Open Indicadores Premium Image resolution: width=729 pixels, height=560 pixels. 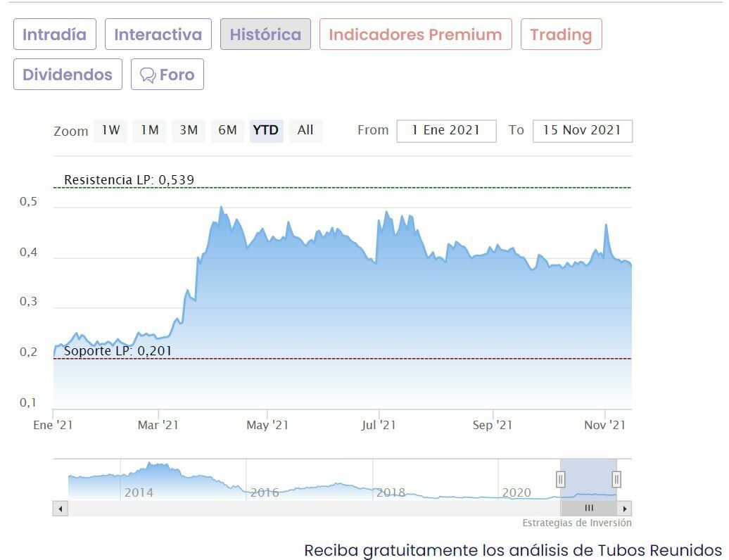pyautogui.click(x=415, y=34)
